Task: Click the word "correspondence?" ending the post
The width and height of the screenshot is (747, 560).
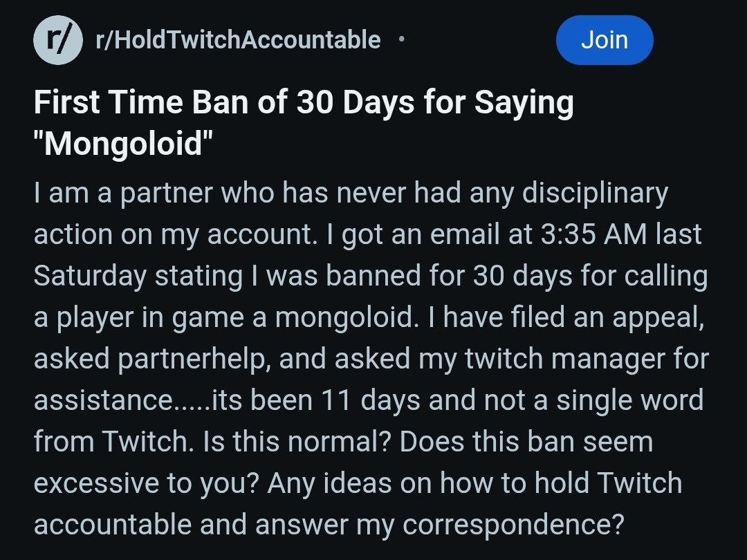Action: [x=513, y=525]
